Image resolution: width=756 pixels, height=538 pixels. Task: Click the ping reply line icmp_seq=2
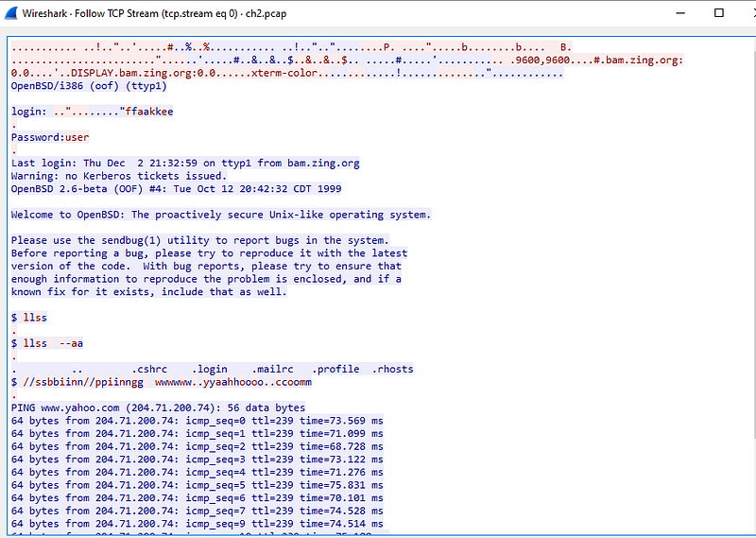click(198, 446)
